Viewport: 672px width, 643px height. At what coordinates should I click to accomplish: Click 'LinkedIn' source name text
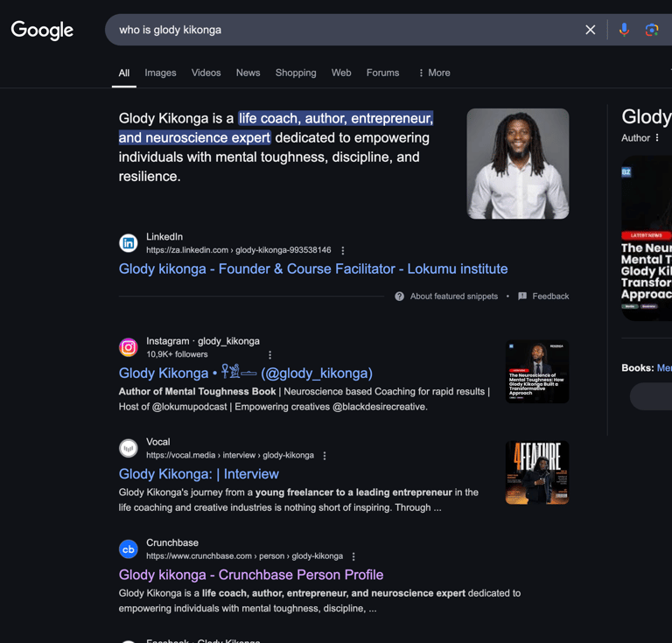click(x=164, y=237)
